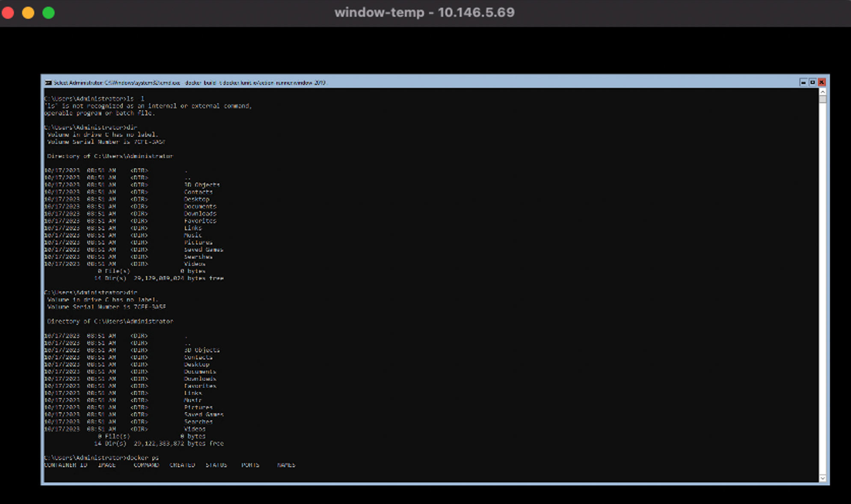The height and width of the screenshot is (504, 851).
Task: Minimize the Administrator cmd.exe window
Action: tap(803, 82)
